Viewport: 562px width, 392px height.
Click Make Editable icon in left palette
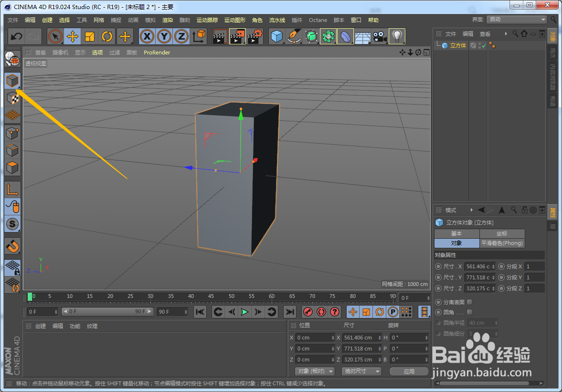coord(12,59)
